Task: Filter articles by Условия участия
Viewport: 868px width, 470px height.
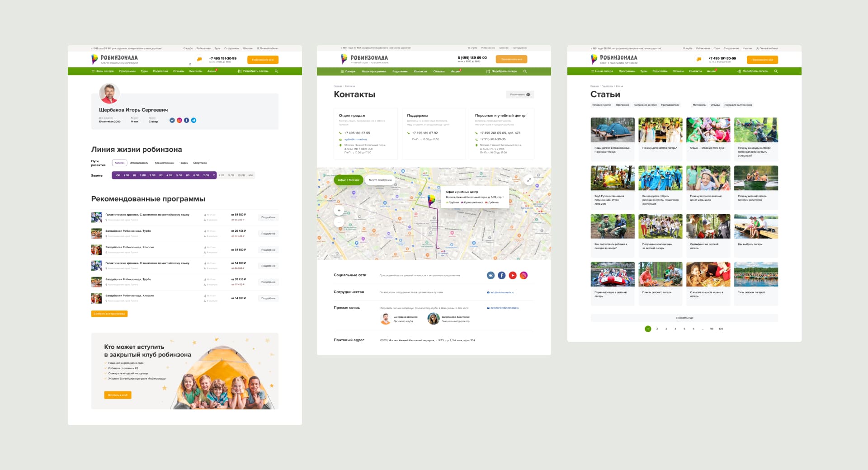Action: tap(602, 105)
